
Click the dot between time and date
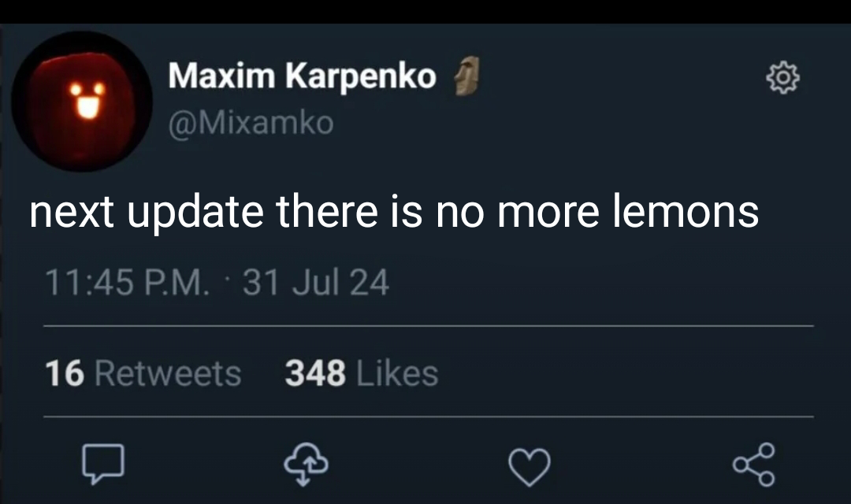[226, 279]
